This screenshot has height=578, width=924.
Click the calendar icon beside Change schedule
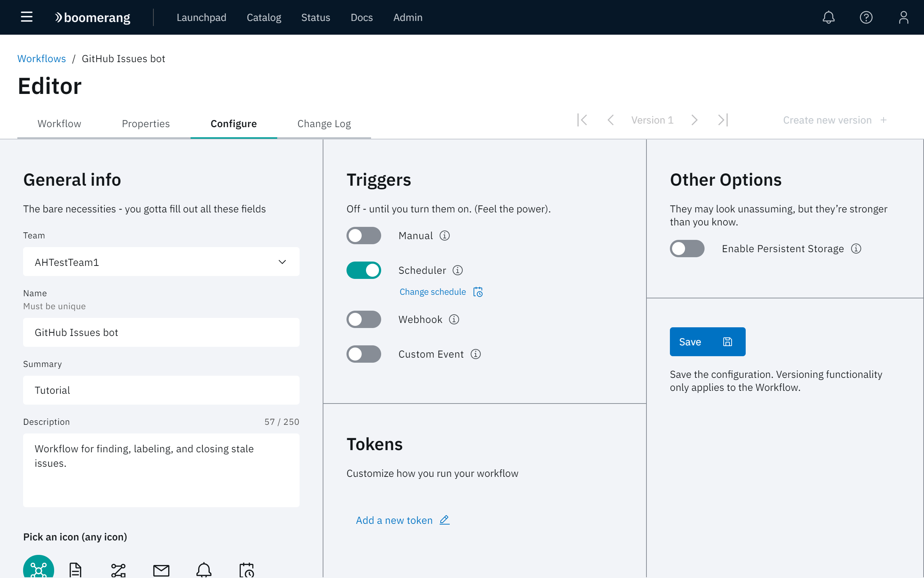478,292
